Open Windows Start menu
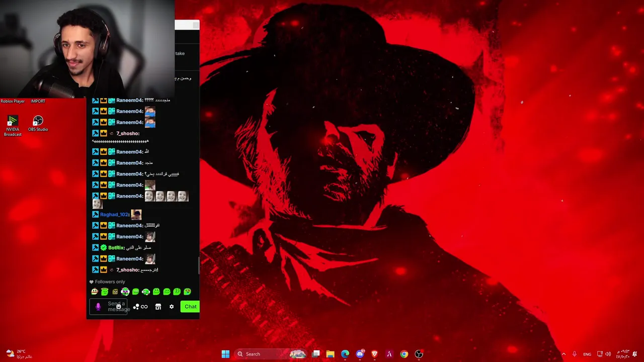644x362 pixels. coord(225,354)
